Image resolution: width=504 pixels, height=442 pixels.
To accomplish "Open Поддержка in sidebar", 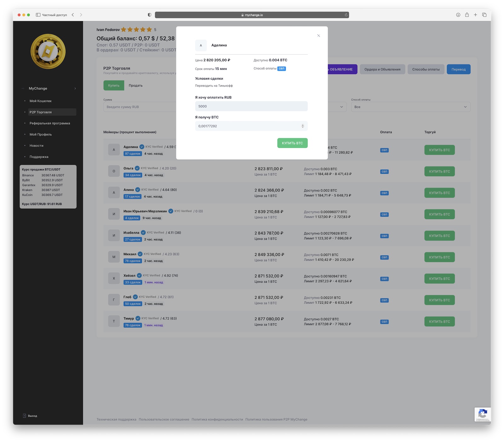I will tap(39, 157).
